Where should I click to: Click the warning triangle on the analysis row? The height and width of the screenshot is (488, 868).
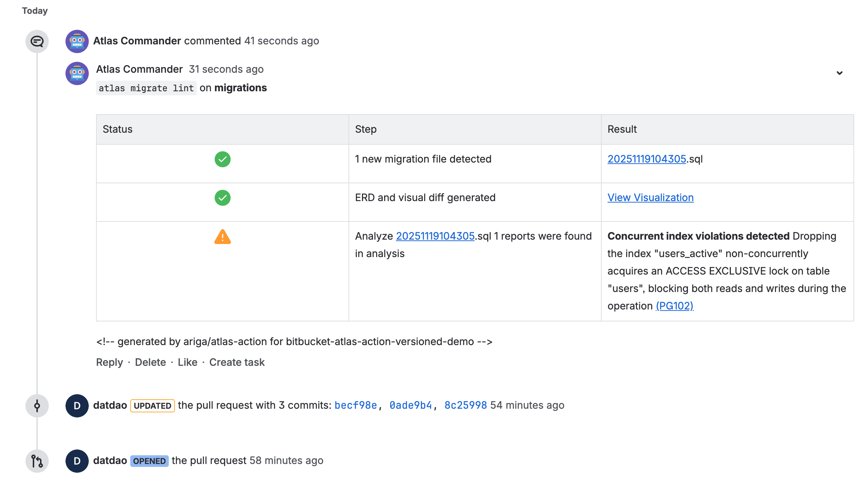point(222,237)
